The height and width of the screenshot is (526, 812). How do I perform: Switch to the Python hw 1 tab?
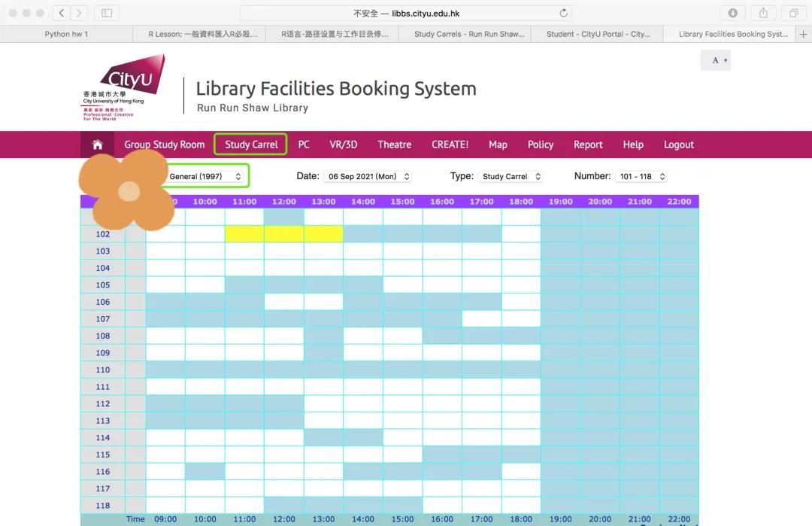pyautogui.click(x=66, y=34)
